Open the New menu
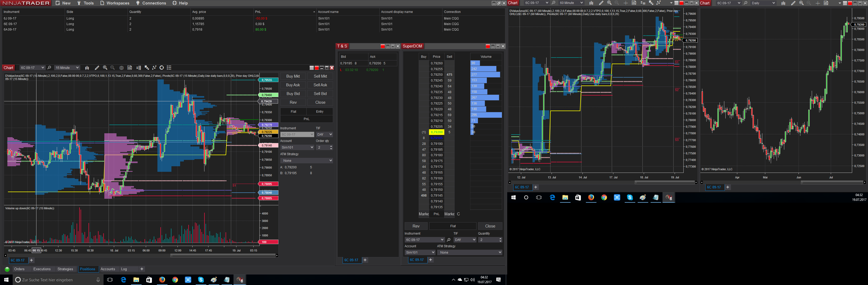Image resolution: width=868 pixels, height=285 pixels. point(63,3)
